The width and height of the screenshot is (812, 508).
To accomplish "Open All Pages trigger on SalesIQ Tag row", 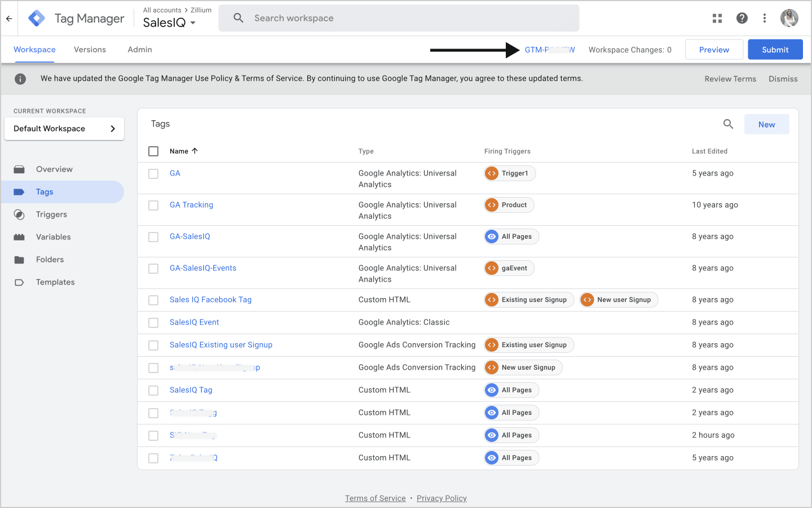I will [x=511, y=390].
